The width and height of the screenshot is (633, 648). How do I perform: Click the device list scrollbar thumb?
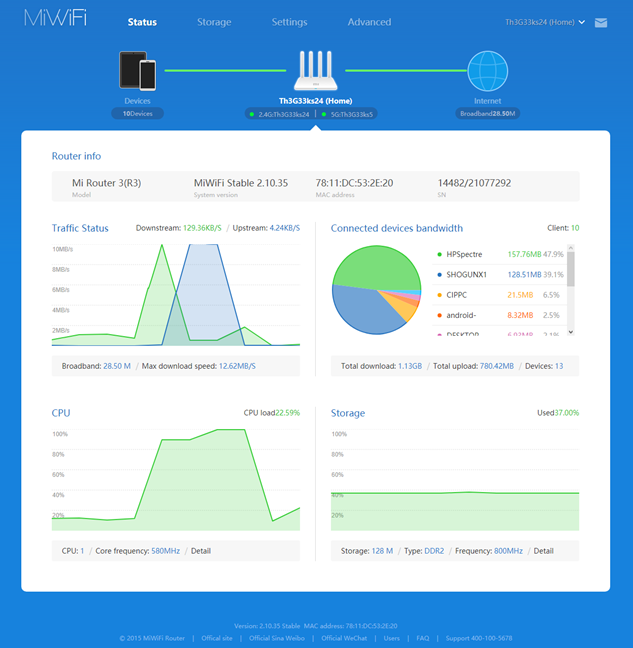click(x=571, y=269)
